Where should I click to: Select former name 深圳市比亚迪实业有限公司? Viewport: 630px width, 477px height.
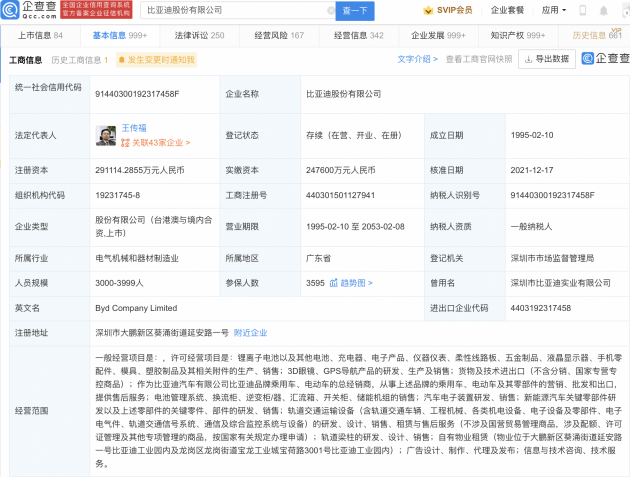560,283
